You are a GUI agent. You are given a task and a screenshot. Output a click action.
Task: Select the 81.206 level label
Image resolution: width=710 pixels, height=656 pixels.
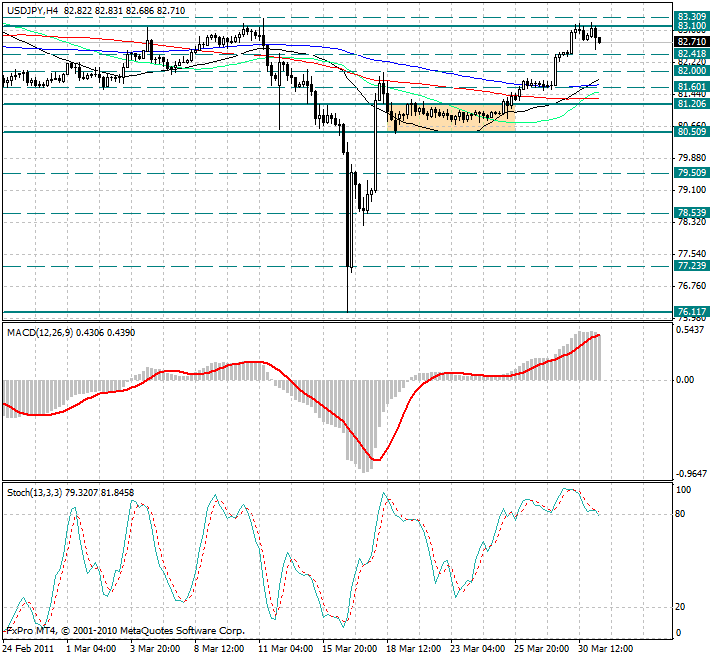691,104
